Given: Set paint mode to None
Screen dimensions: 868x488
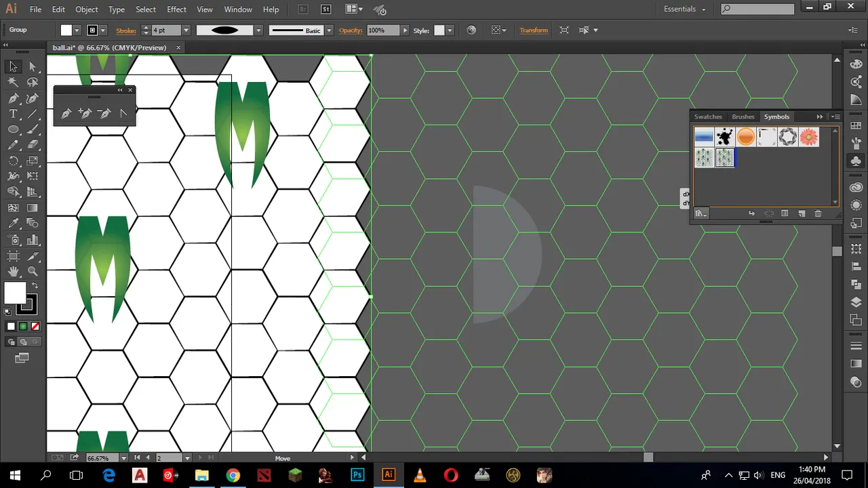Looking at the screenshot, I should click(x=35, y=326).
